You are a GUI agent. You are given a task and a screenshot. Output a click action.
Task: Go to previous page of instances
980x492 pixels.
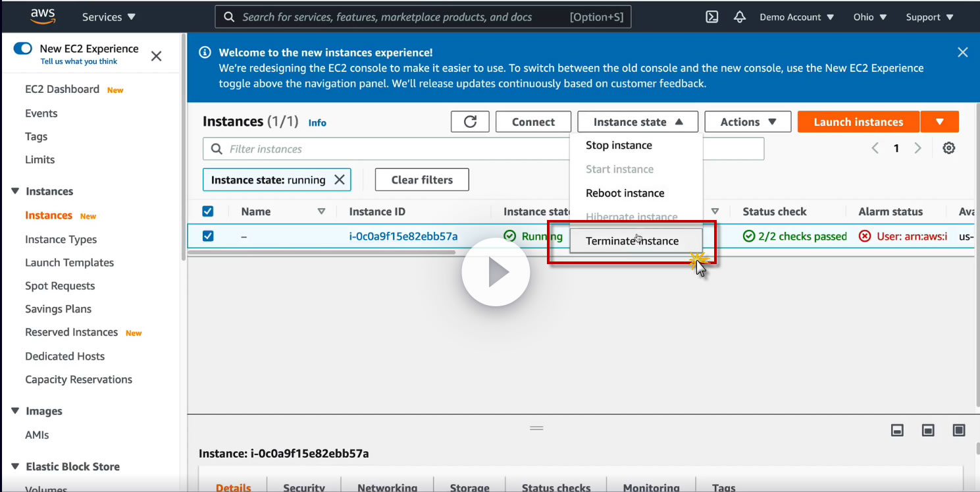[x=875, y=148]
